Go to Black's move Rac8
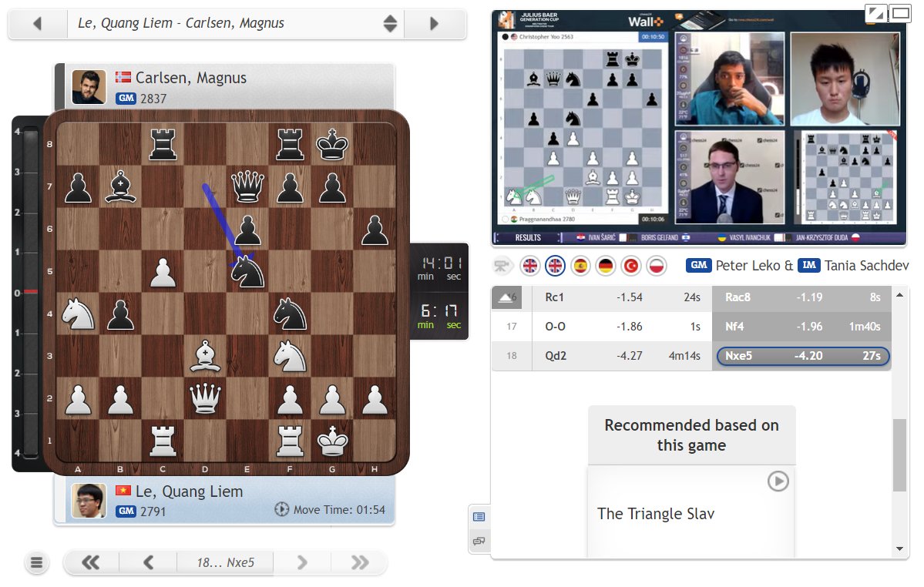Image resolution: width=924 pixels, height=587 pixels. (738, 297)
